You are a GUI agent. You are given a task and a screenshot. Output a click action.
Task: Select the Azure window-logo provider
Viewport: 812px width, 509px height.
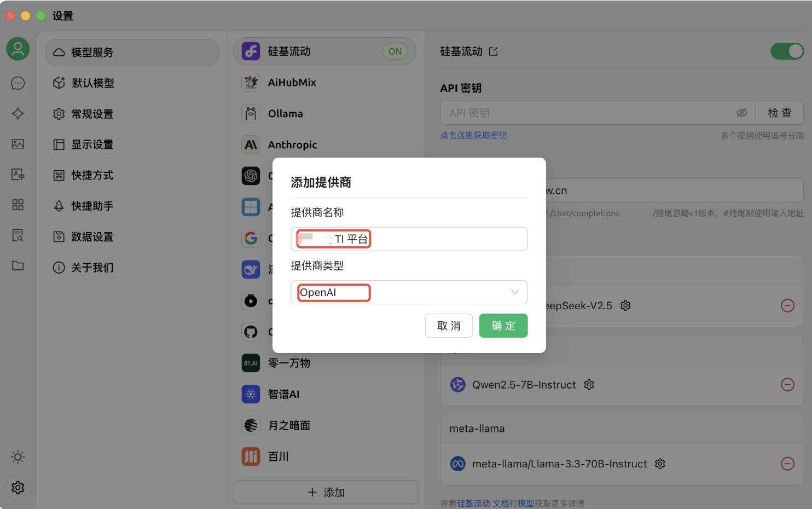(x=251, y=207)
